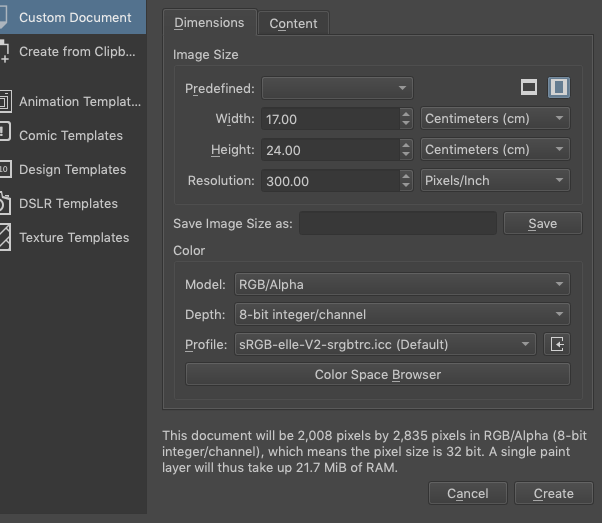Click Design Templates icon
This screenshot has width=602, height=523.
click(5, 169)
